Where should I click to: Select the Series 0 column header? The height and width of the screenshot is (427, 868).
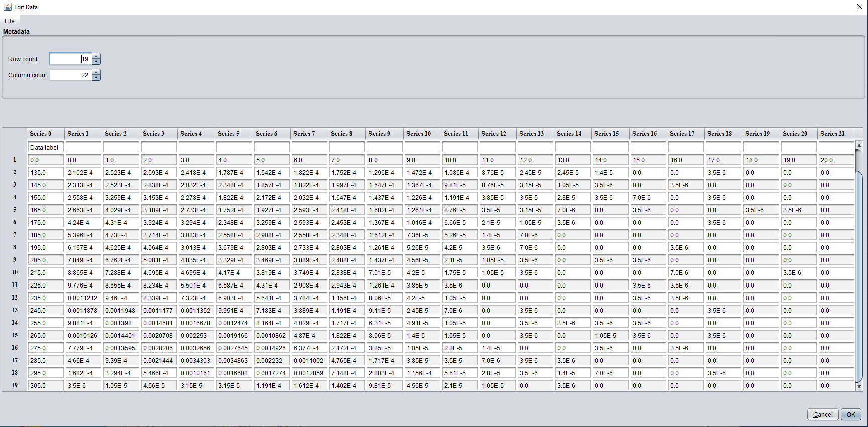pos(46,134)
